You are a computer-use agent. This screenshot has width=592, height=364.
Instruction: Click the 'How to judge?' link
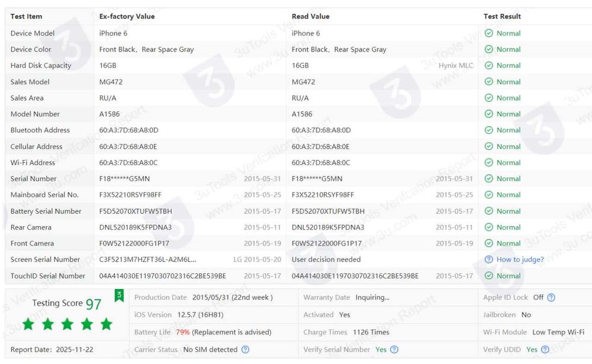point(520,259)
